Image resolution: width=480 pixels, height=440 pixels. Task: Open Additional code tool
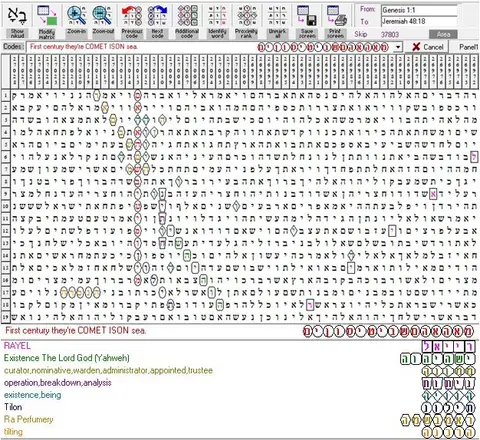187,15
